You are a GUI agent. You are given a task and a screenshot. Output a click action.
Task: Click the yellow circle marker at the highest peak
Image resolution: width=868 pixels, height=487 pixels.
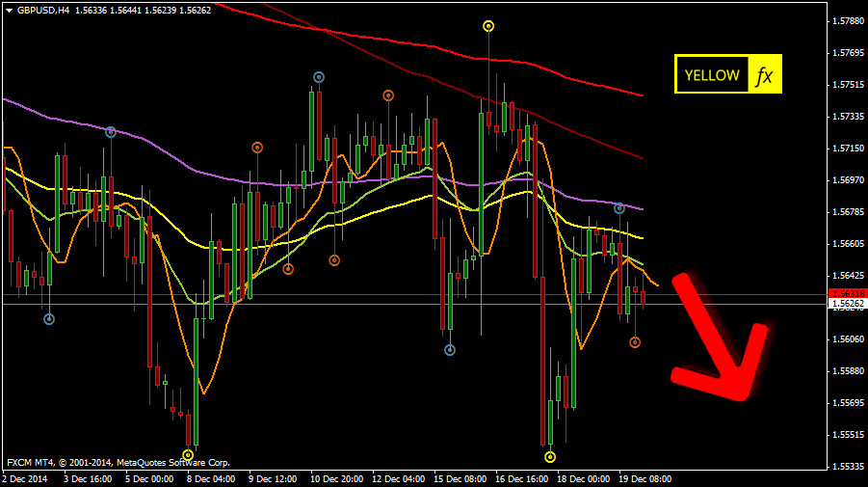point(489,26)
